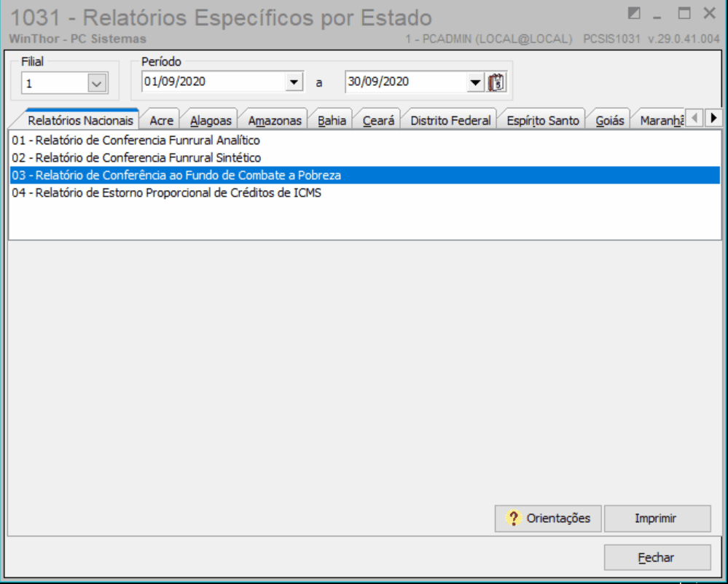Open the end date 30/09/2020 dropdown
Image resolution: width=728 pixels, height=584 pixels.
coord(475,82)
